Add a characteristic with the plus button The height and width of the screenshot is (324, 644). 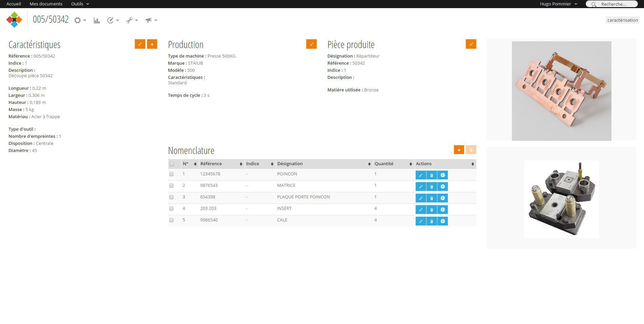tap(152, 44)
